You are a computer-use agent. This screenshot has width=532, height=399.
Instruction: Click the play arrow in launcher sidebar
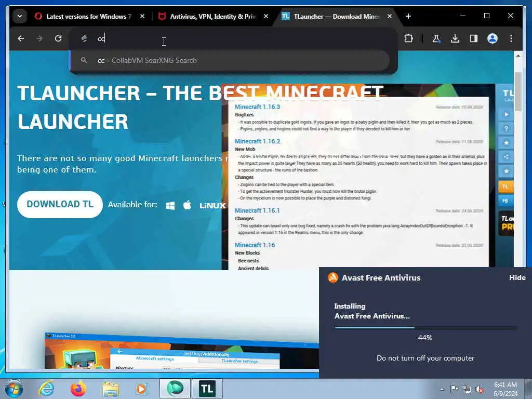click(x=506, y=114)
